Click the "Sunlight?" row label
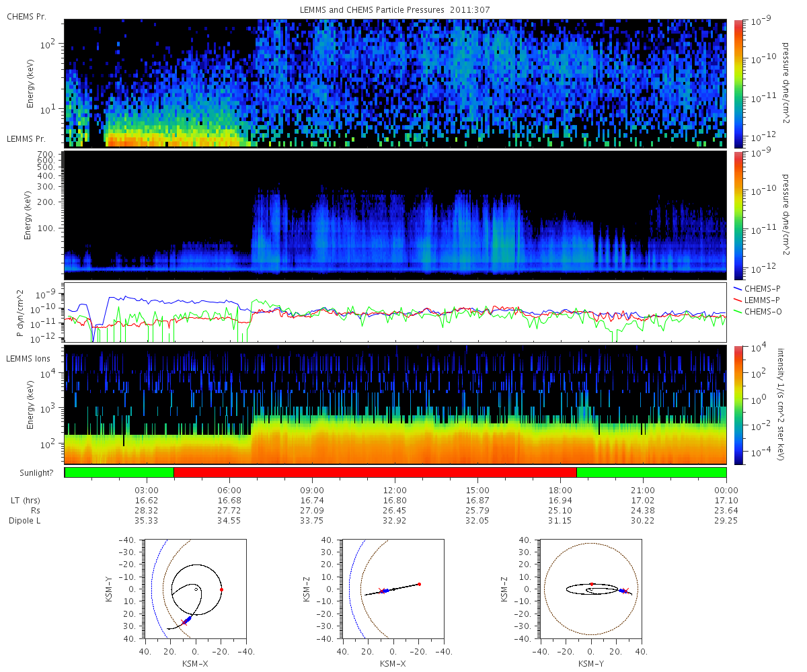This screenshot has width=807, height=672. pos(37,472)
